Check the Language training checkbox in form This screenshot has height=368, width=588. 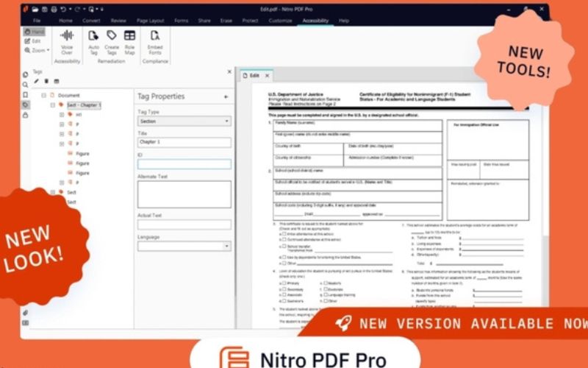click(326, 295)
